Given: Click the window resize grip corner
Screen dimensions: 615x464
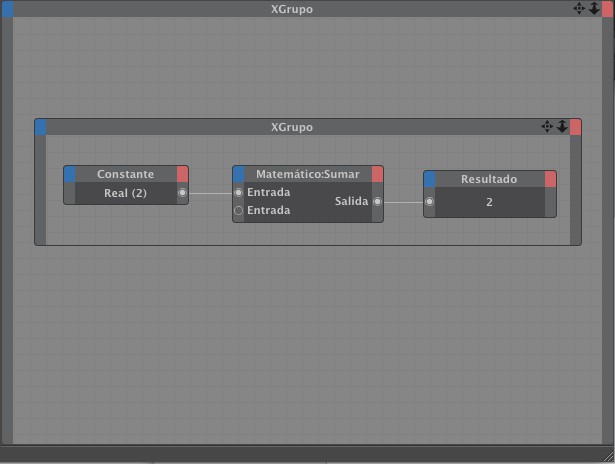Looking at the screenshot, I should [x=609, y=457].
